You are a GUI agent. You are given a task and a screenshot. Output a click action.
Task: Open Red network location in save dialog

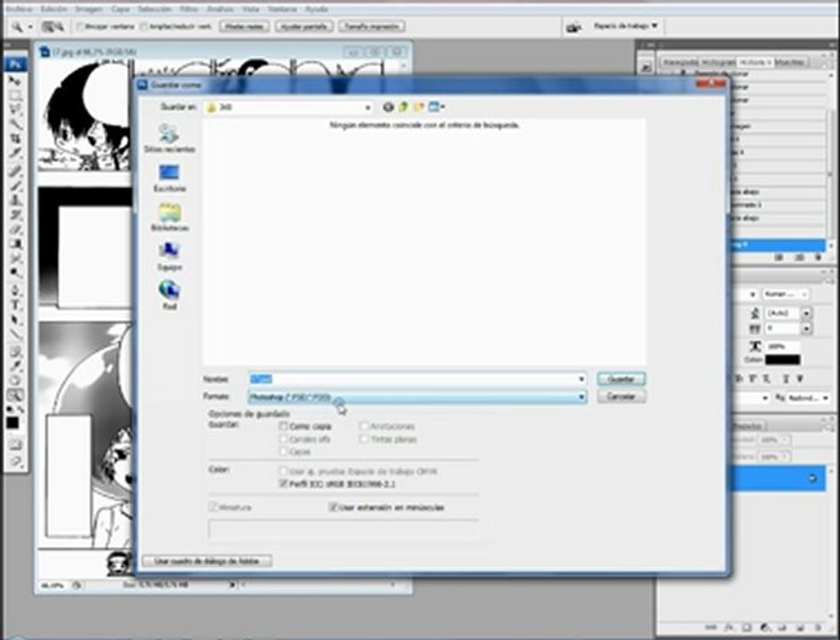(169, 295)
